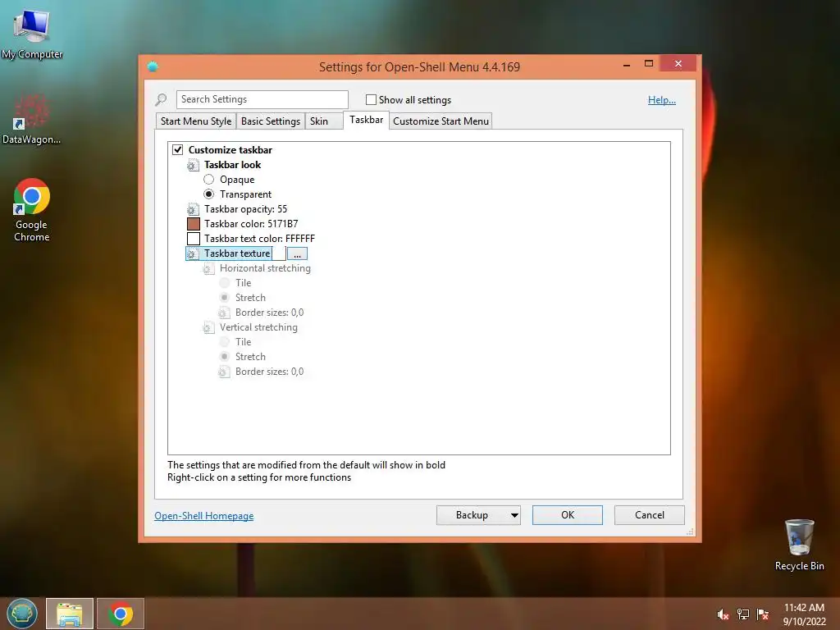Image resolution: width=840 pixels, height=630 pixels.
Task: Click into the Search Settings field
Action: (262, 99)
